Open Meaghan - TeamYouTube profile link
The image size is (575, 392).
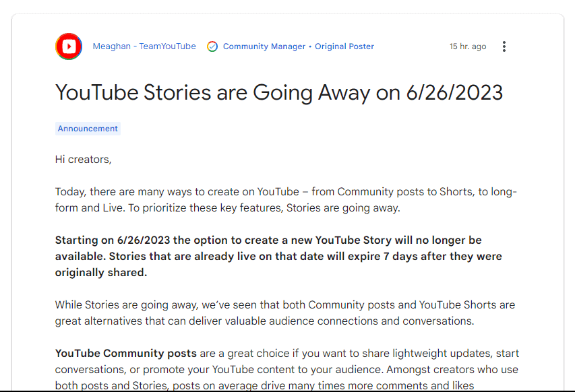click(144, 46)
